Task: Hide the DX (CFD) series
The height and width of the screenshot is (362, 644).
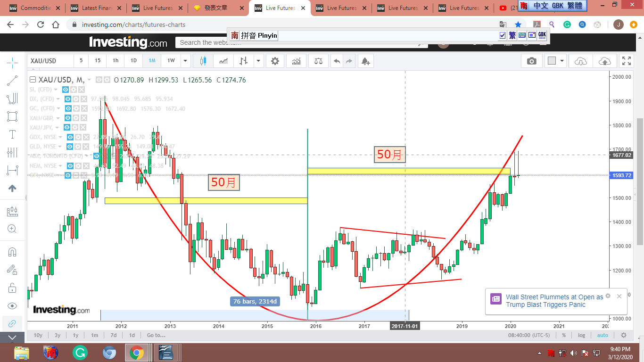Action: pyautogui.click(x=68, y=99)
